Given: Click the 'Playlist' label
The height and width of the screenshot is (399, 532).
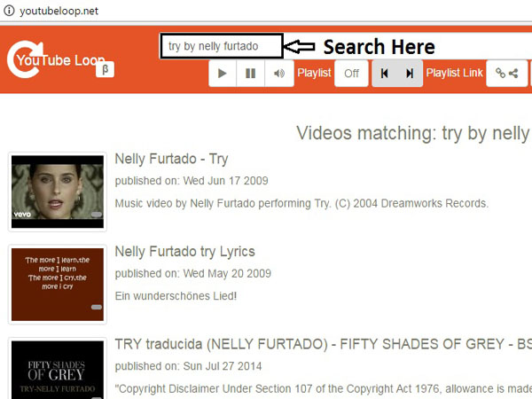Looking at the screenshot, I should pyautogui.click(x=314, y=73).
